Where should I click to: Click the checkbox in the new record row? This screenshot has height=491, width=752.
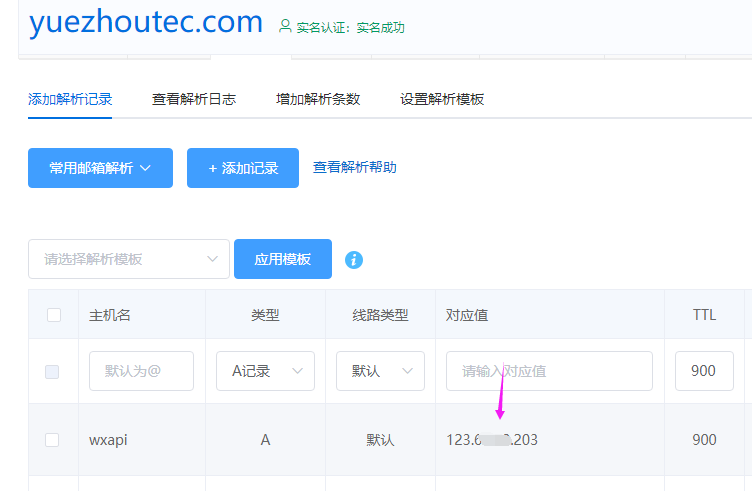click(x=53, y=371)
